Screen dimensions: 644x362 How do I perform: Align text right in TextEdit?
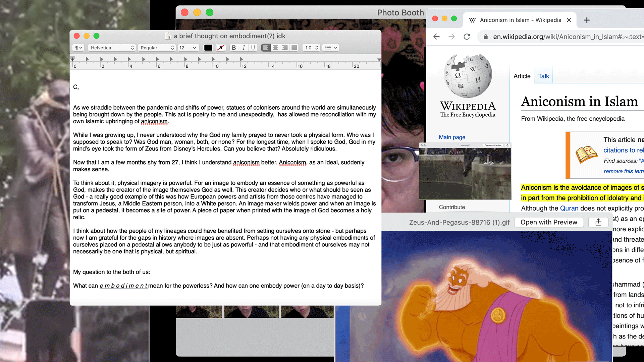click(x=285, y=48)
